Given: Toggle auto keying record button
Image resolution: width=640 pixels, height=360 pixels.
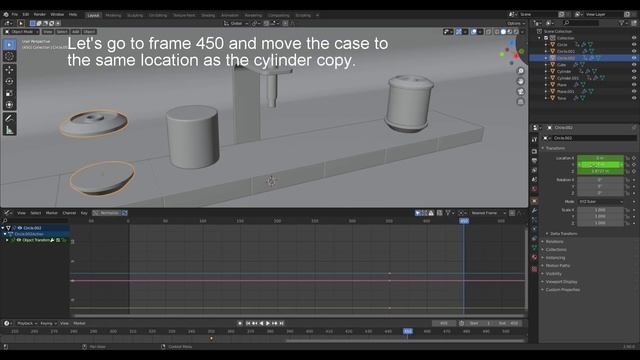Looking at the screenshot, I should [x=240, y=323].
